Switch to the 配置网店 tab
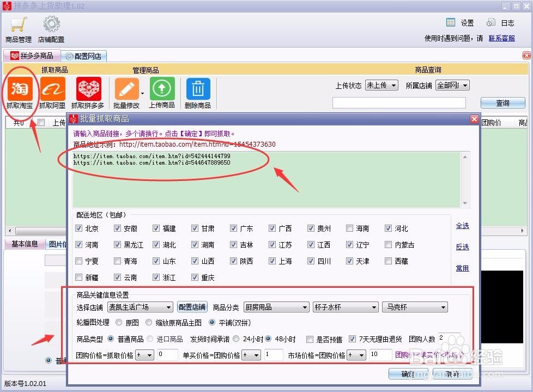Screen dimensions: 533x392 point(83,56)
